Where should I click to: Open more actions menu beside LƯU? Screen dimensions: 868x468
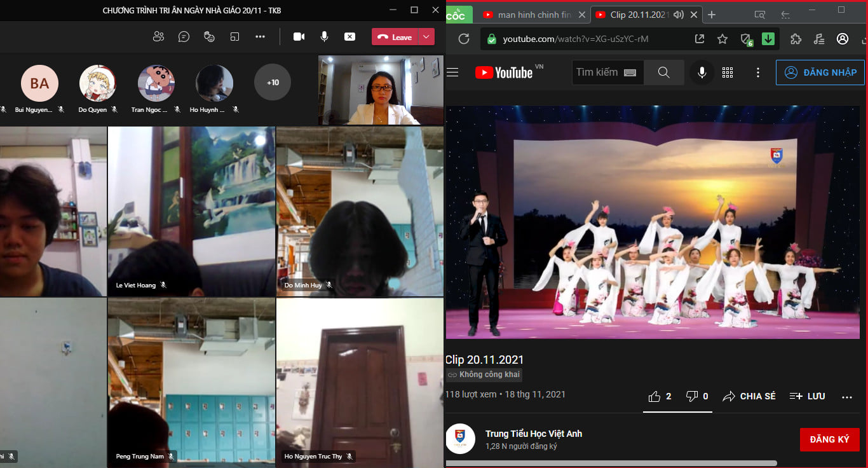pyautogui.click(x=846, y=397)
